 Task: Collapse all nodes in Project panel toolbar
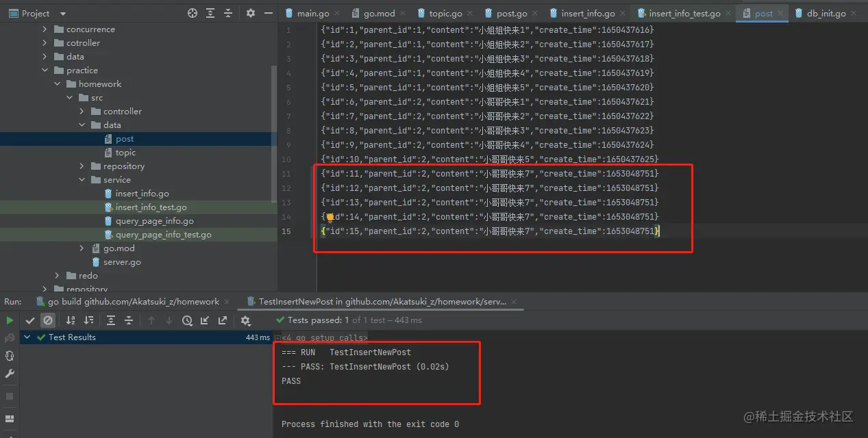coord(228,13)
